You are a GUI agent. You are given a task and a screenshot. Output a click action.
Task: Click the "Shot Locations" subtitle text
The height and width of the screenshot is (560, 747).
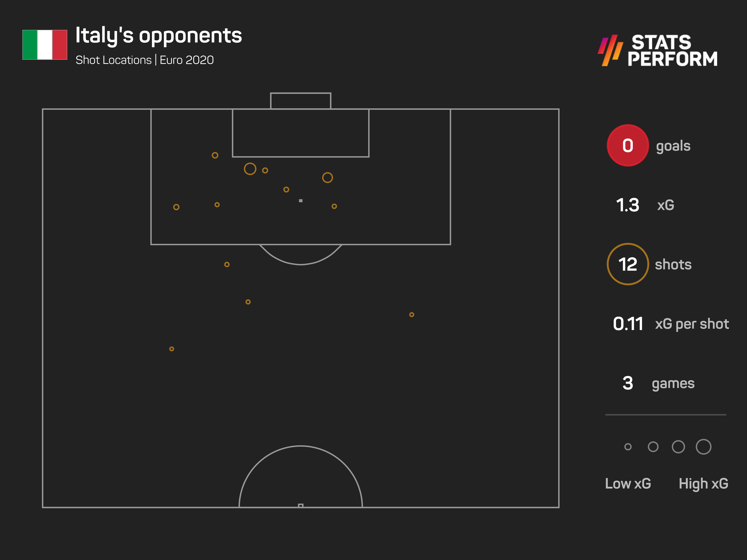pyautogui.click(x=114, y=60)
